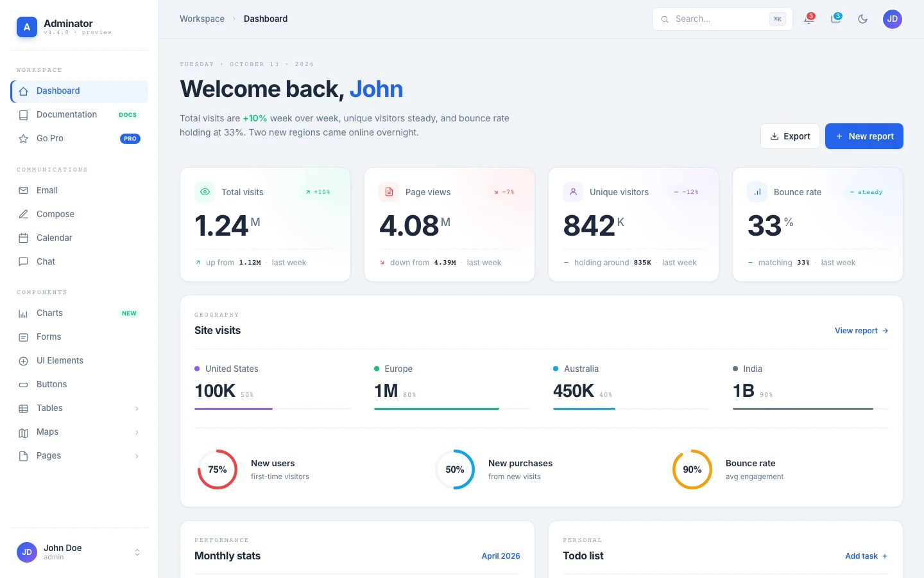The height and width of the screenshot is (578, 924).
Task: Click the India visits progress bar
Action: pos(810,408)
